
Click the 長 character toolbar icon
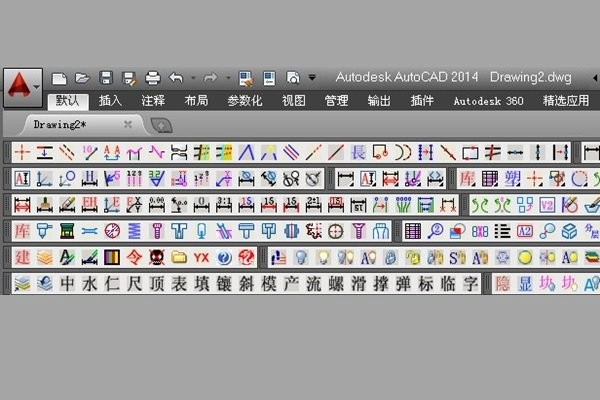tap(358, 152)
